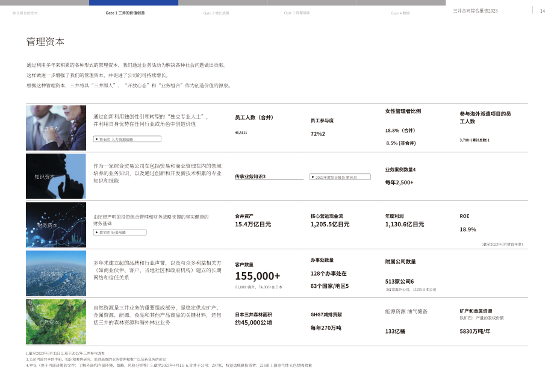The width and height of the screenshot is (554, 392).
Task: Follow the 第46页 人力资源战略 link button
Action: pos(127,139)
